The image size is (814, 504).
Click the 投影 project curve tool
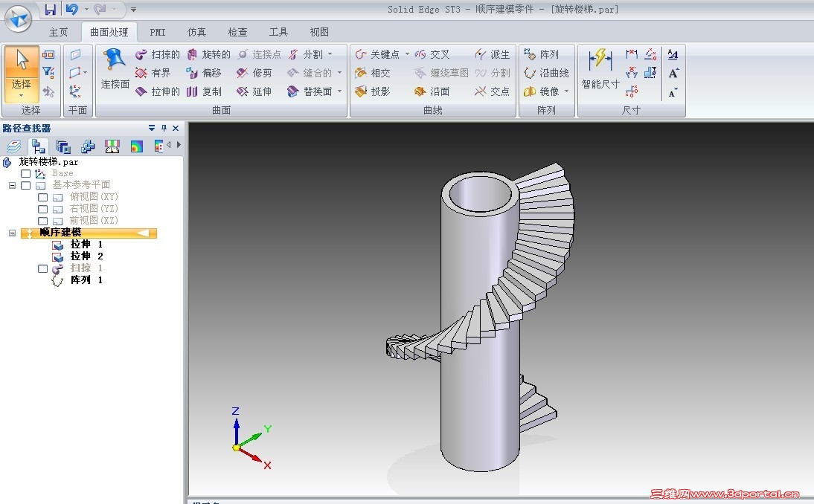pos(372,91)
